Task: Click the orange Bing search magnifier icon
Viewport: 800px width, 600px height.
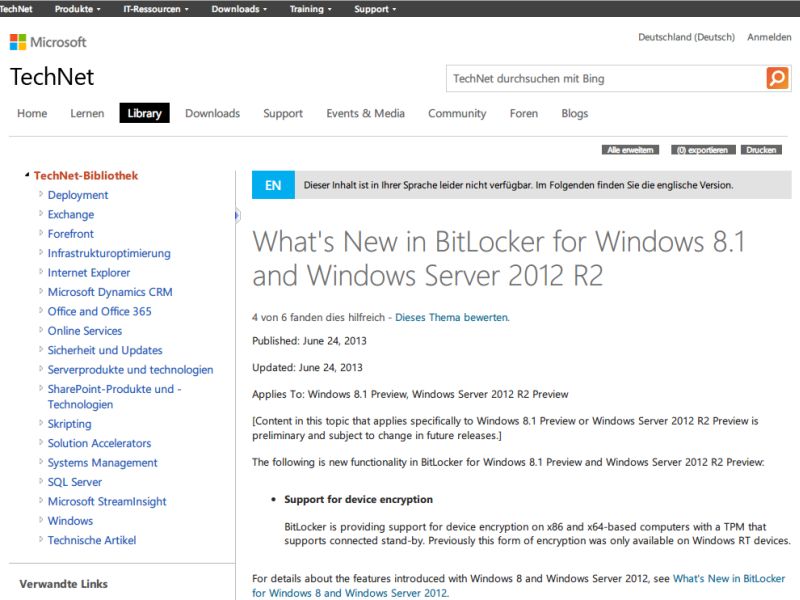Action: (x=777, y=79)
